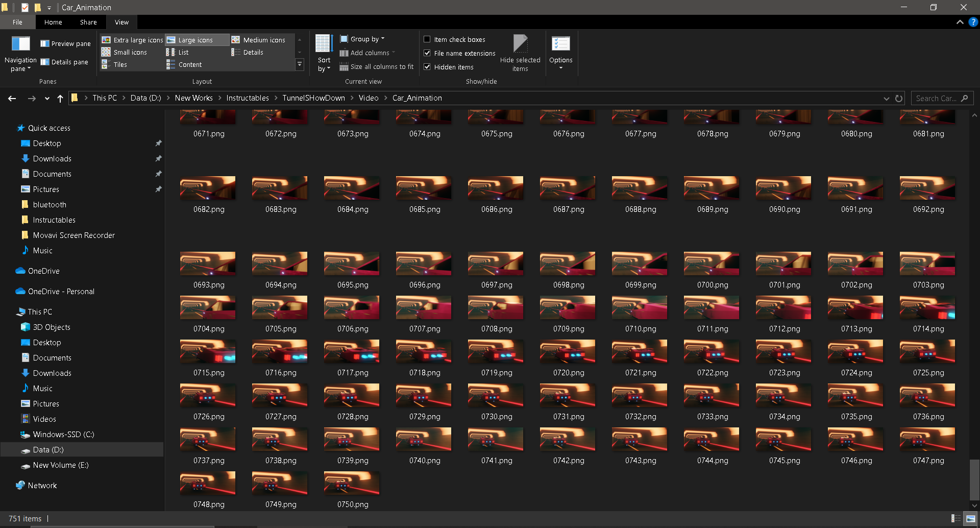Image resolution: width=980 pixels, height=528 pixels.
Task: Refresh the Car_Animation folder
Action: tap(899, 98)
